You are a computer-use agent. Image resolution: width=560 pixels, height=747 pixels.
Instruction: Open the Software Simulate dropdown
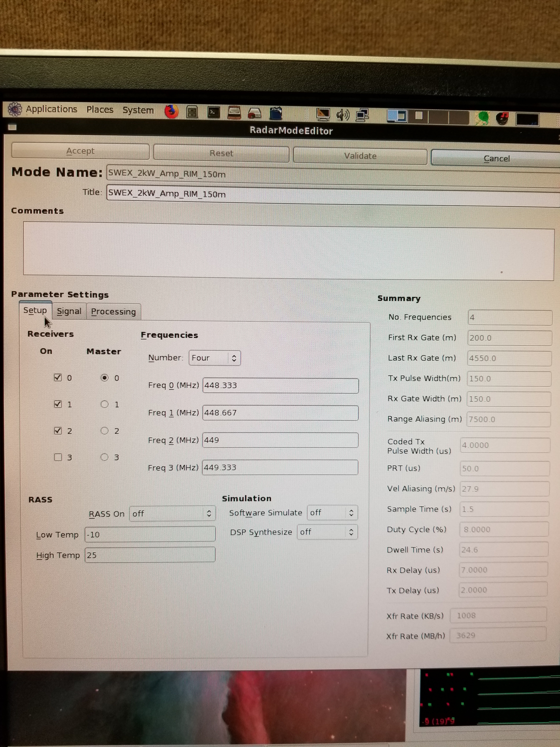[x=332, y=513]
